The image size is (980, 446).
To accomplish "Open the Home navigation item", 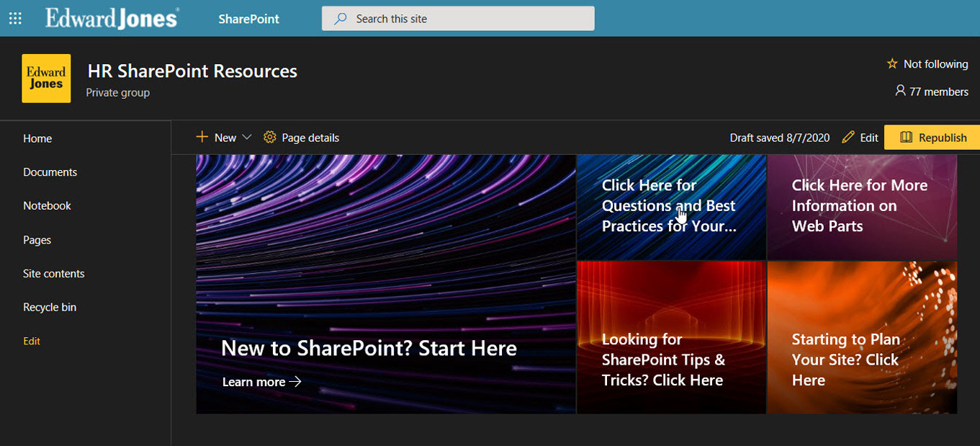I will tap(37, 138).
